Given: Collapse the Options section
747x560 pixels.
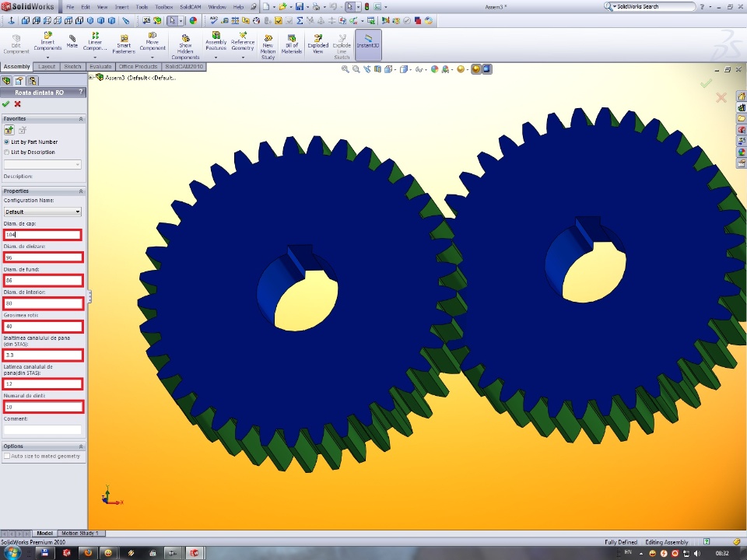Looking at the screenshot, I should click(80, 446).
